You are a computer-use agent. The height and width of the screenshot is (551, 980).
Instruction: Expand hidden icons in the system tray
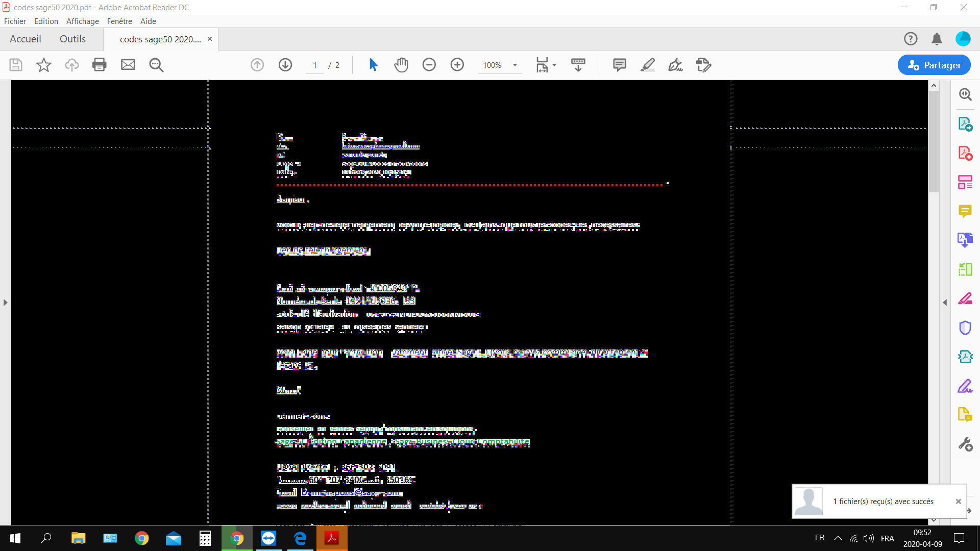(x=838, y=538)
